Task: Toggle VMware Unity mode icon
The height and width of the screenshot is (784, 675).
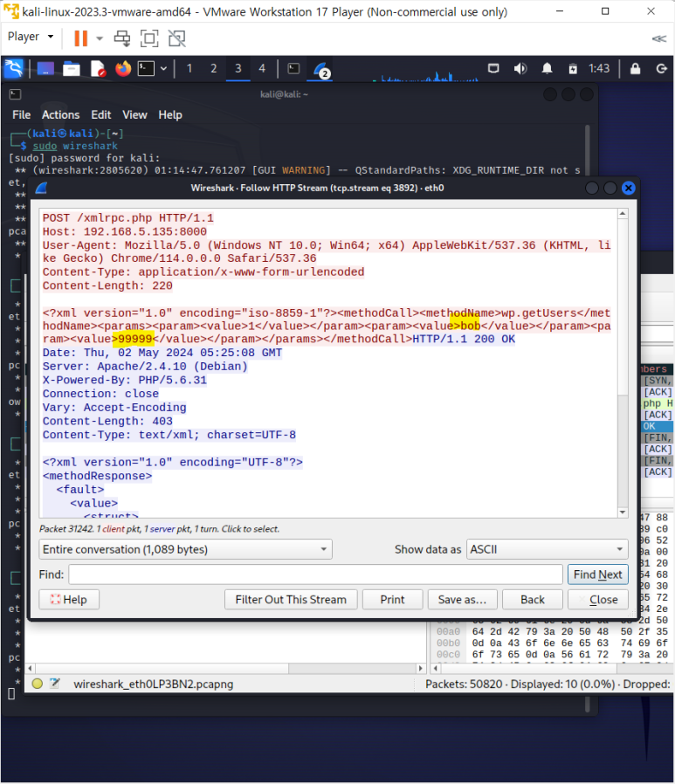Action: coord(176,38)
